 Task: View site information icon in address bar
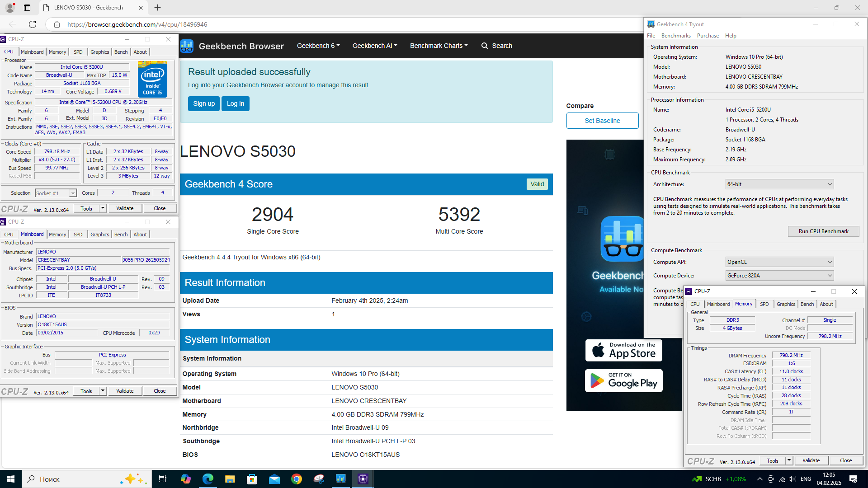pyautogui.click(x=57, y=24)
